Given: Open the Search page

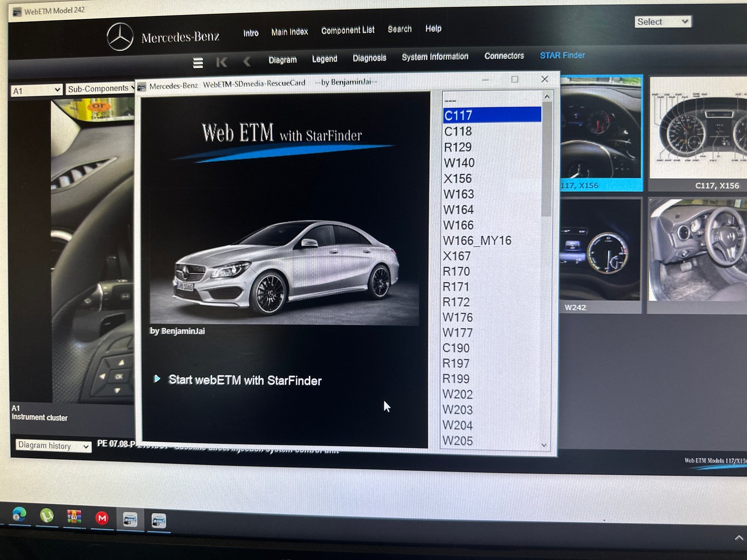Looking at the screenshot, I should 399,29.
